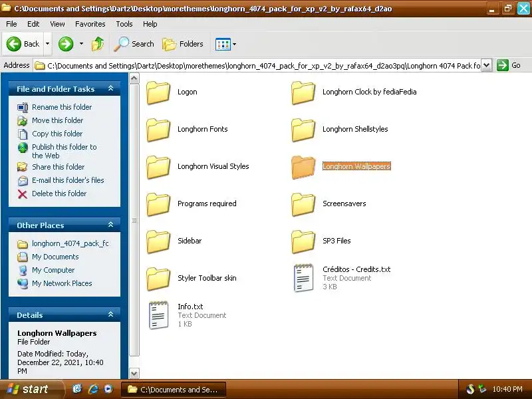Click the C:\Documents and Se... taskbar button

(174, 390)
